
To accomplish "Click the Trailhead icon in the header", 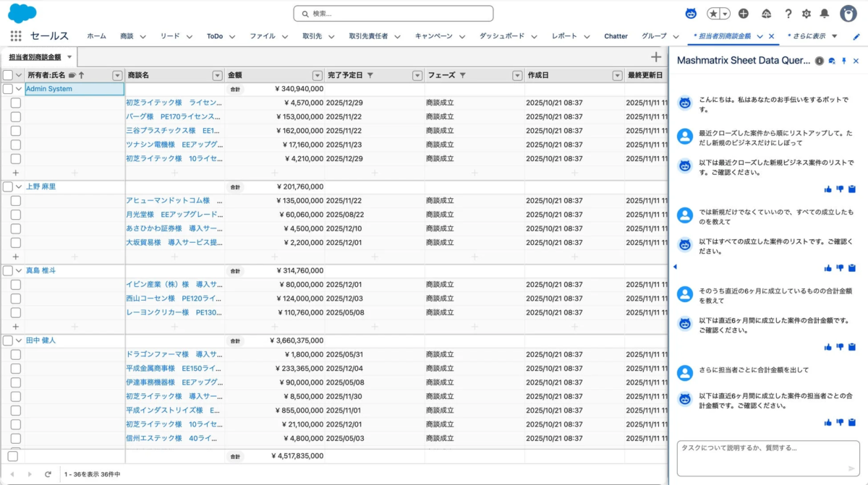I will [x=766, y=14].
